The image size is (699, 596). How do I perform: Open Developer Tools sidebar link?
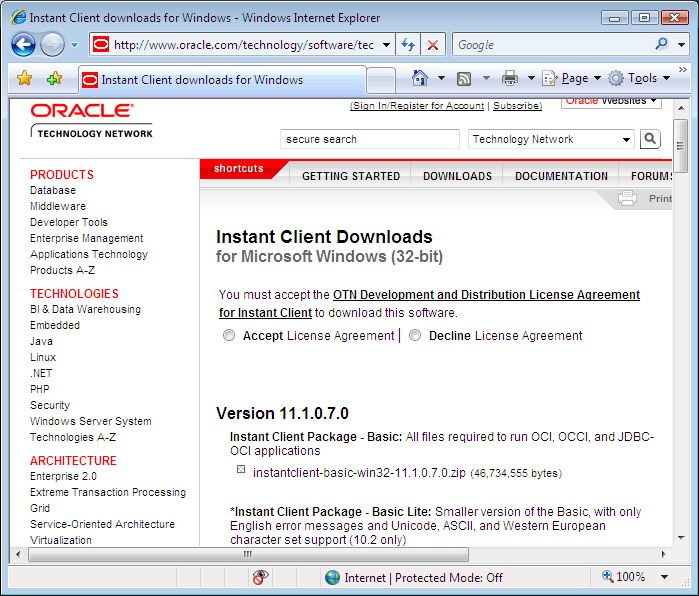[x=69, y=222]
